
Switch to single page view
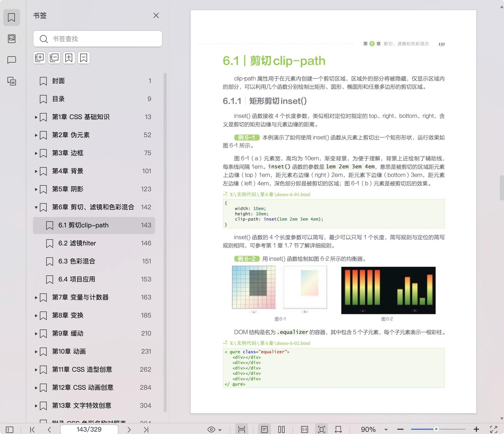click(x=264, y=429)
